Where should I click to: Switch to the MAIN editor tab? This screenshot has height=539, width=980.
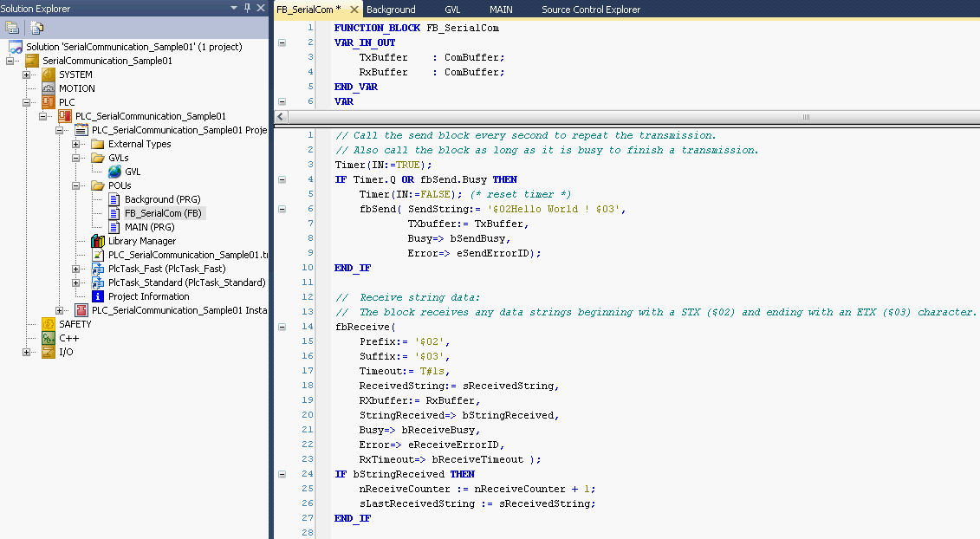pyautogui.click(x=501, y=10)
